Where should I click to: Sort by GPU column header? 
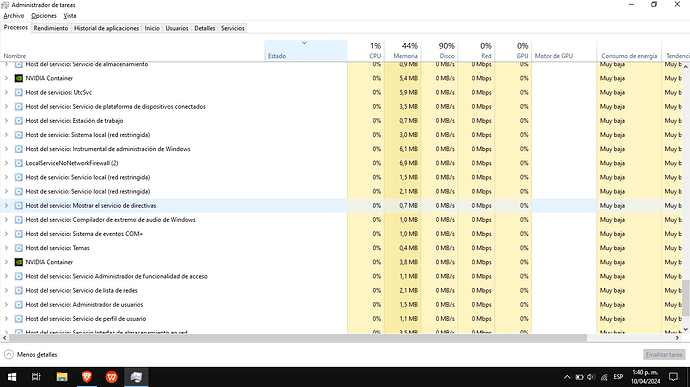coord(513,51)
